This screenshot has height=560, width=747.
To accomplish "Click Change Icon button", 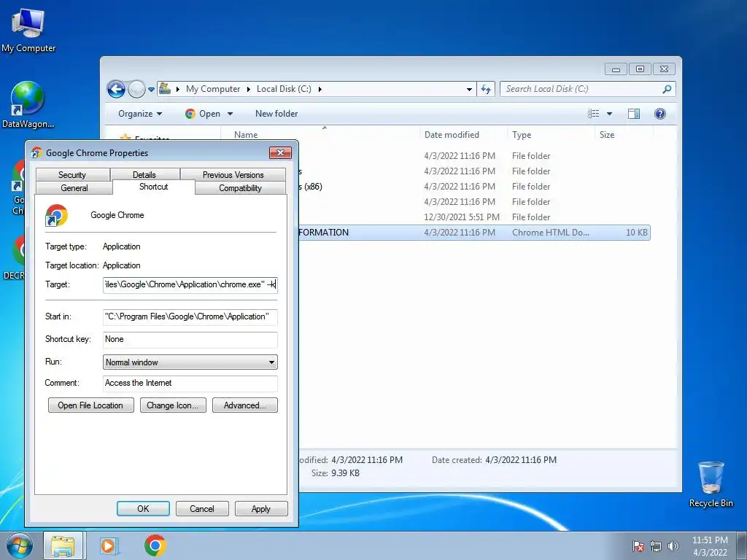I will [173, 405].
